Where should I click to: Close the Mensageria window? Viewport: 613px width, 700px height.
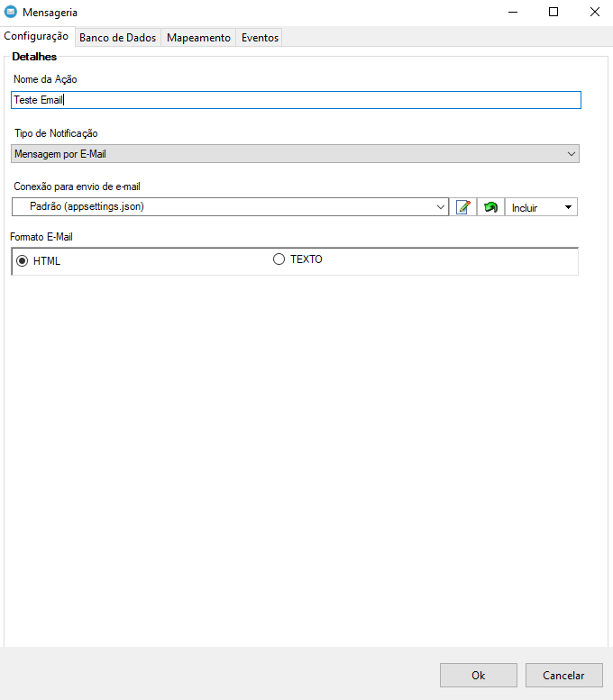(x=594, y=12)
